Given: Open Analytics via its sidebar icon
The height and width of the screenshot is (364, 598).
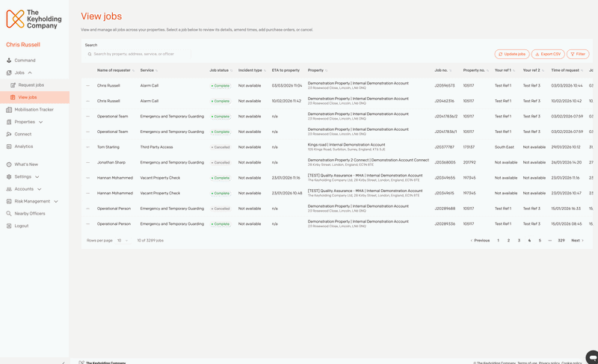Looking at the screenshot, I should 9,146.
